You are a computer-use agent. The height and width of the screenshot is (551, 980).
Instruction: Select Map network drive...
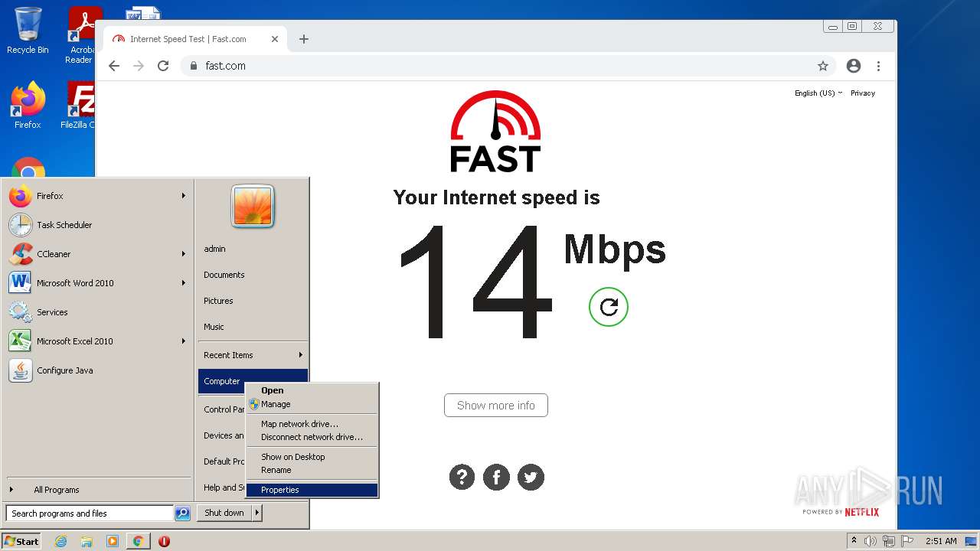pos(312,424)
